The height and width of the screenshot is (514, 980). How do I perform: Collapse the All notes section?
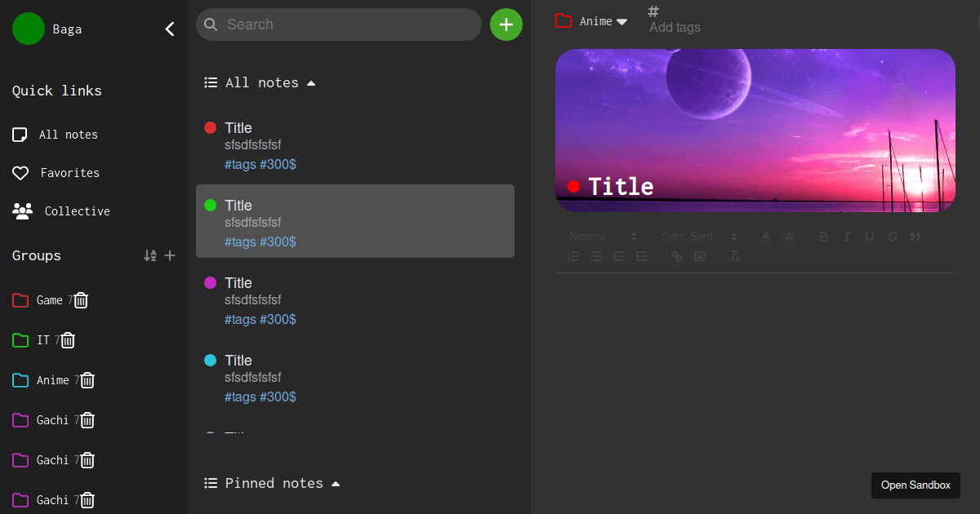pos(311,82)
